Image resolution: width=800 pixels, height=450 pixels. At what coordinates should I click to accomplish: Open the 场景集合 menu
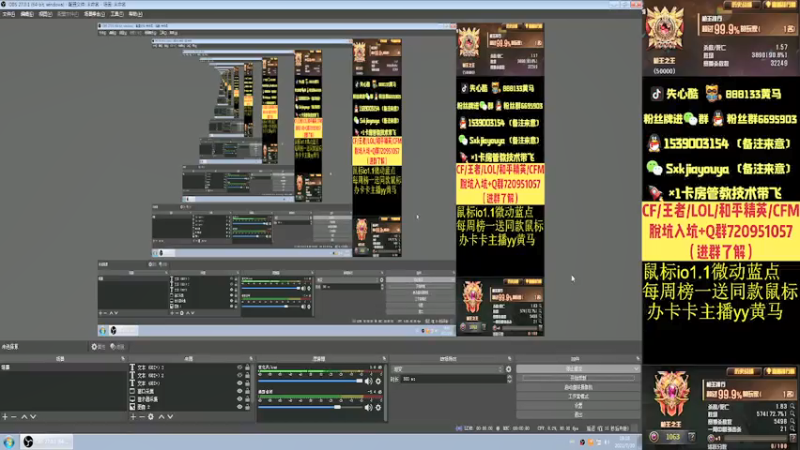[x=94, y=14]
